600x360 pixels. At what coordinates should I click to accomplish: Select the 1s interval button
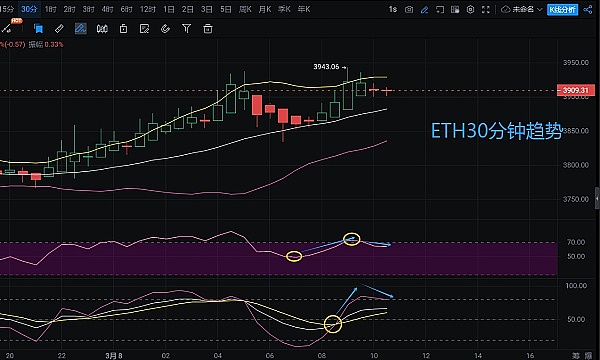click(393, 10)
